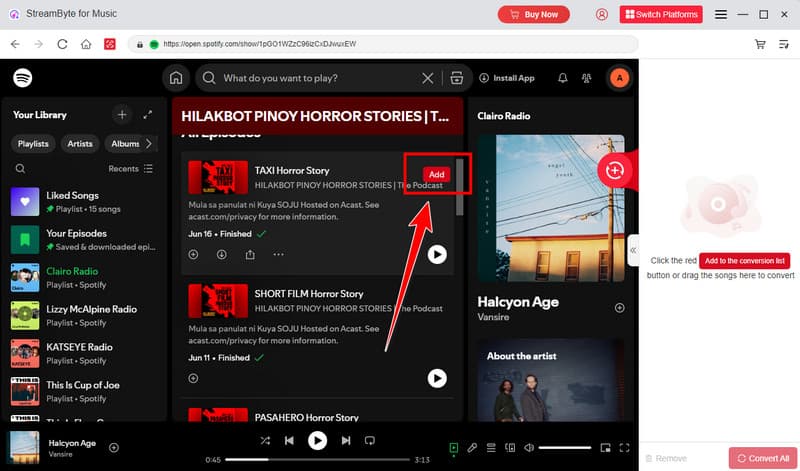The image size is (800, 471).
Task: Collapse the right conversion panel chevron
Action: pyautogui.click(x=632, y=250)
